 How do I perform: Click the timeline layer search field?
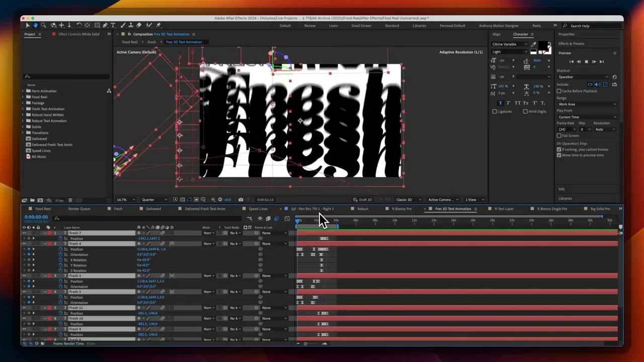pyautogui.click(x=147, y=218)
